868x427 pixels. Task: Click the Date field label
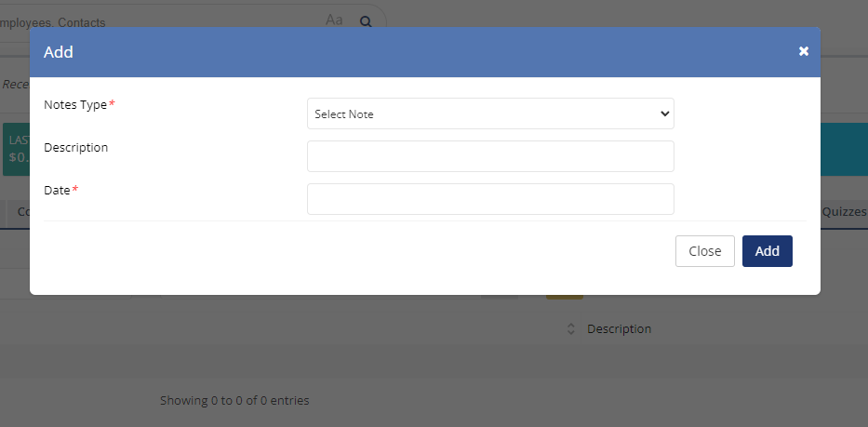pos(57,190)
